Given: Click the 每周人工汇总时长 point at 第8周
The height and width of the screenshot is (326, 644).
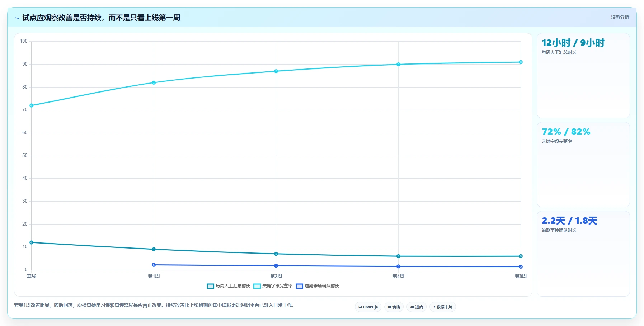Looking at the screenshot, I should pos(521,256).
